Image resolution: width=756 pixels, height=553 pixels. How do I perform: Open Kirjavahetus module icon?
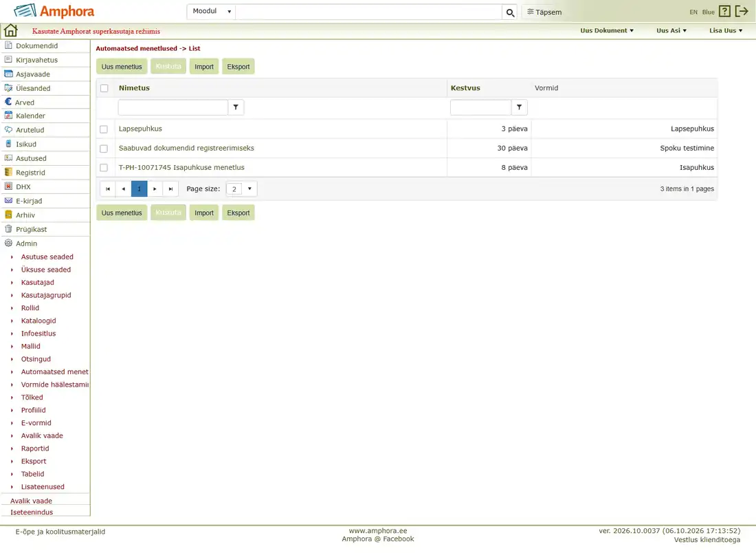tap(8, 59)
